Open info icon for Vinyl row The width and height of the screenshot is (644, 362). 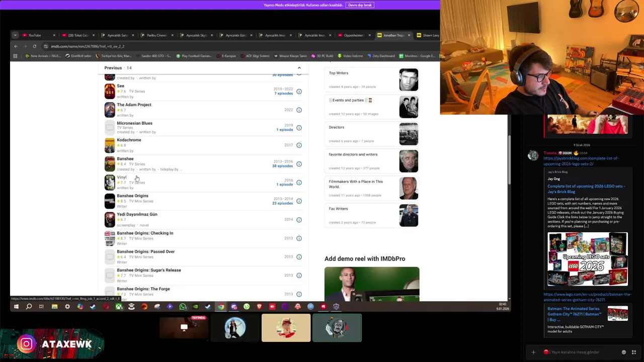point(299,183)
